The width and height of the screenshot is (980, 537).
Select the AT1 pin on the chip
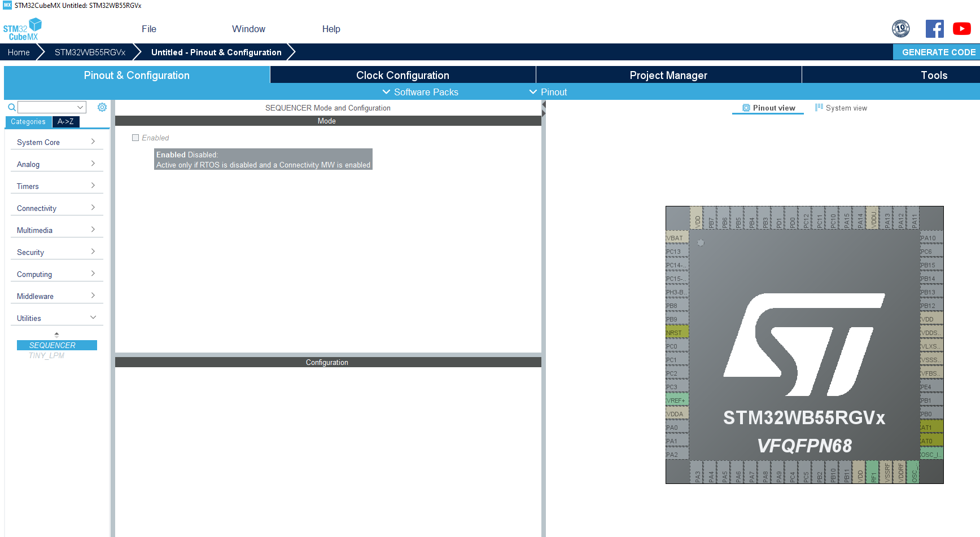click(931, 428)
